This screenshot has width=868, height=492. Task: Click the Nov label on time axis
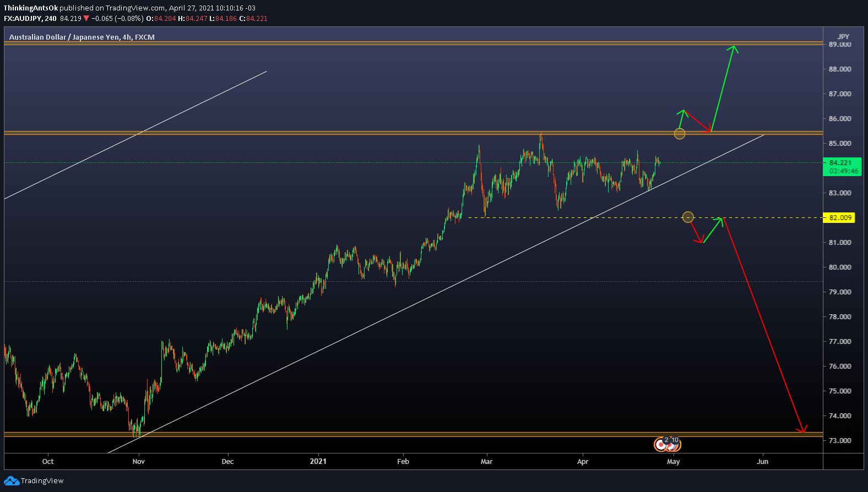(139, 462)
